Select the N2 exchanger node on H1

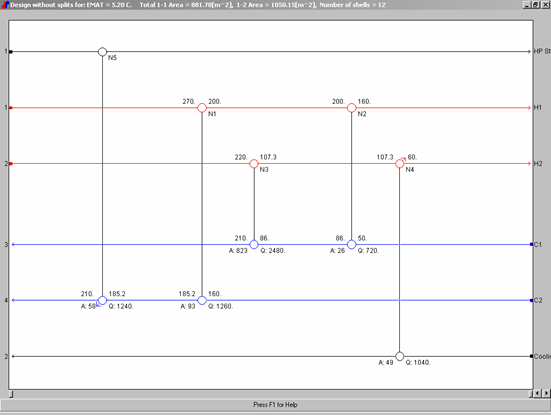tap(351, 108)
